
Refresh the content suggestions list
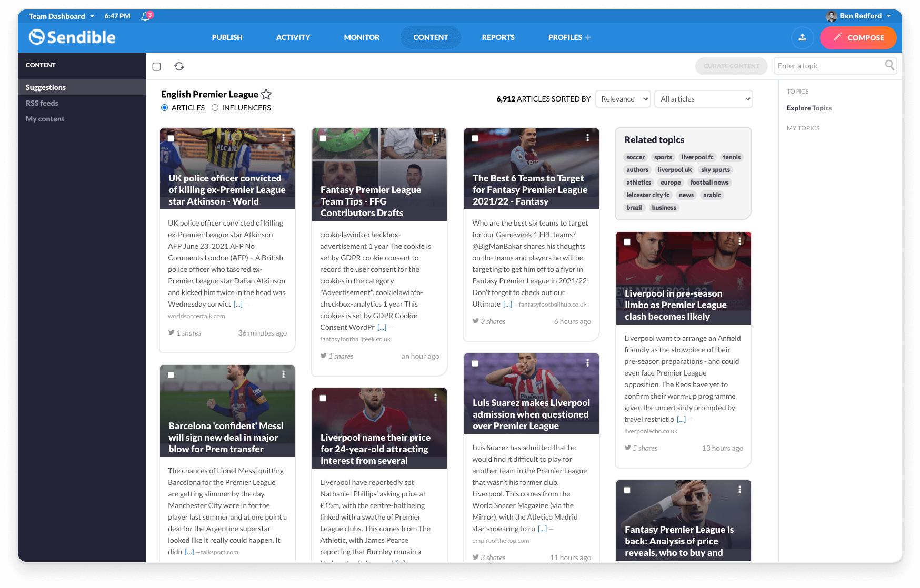pyautogui.click(x=179, y=66)
